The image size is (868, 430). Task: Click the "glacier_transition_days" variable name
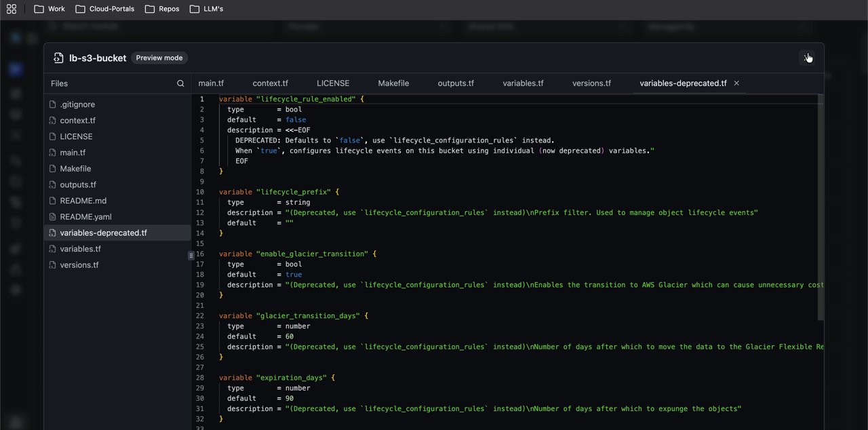pyautogui.click(x=308, y=316)
